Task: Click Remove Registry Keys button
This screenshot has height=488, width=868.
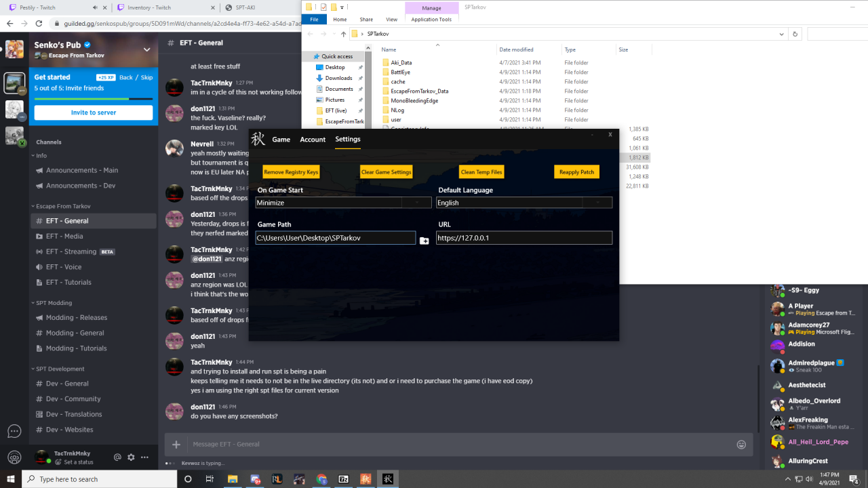Action: (291, 172)
